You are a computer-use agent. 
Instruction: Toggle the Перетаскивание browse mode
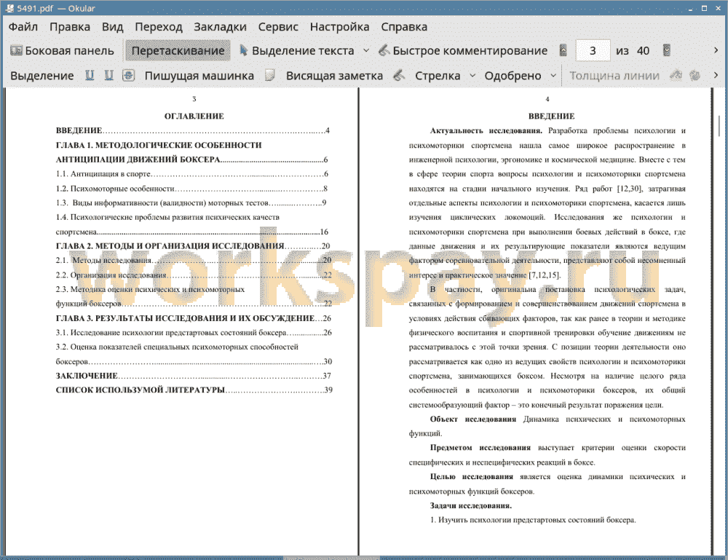[178, 51]
